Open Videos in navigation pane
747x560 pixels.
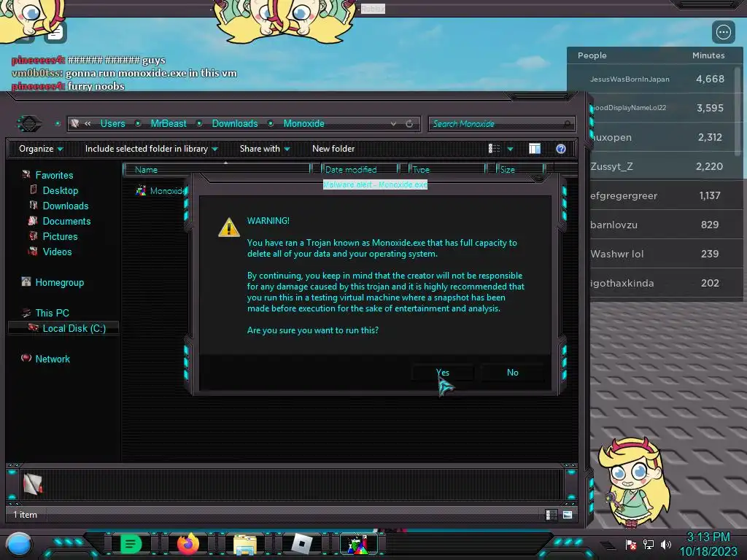57,252
